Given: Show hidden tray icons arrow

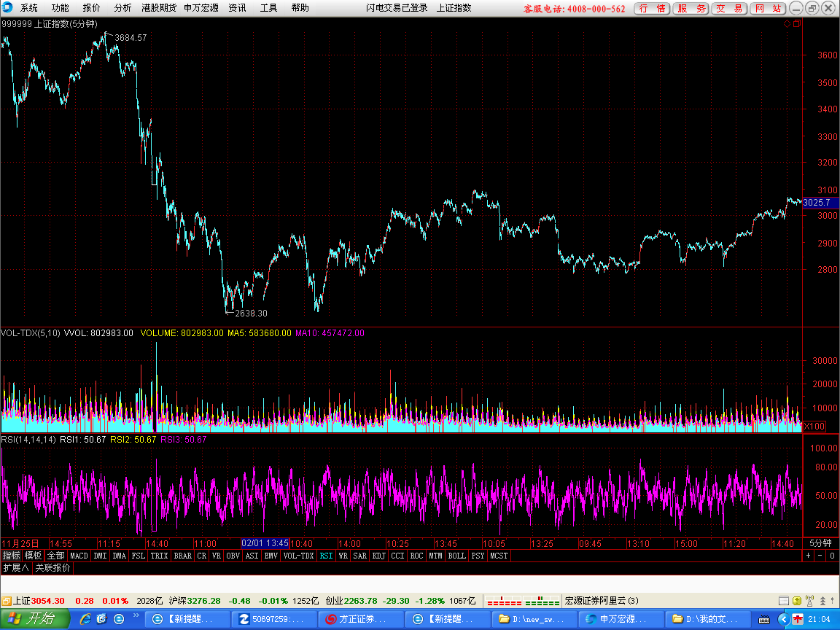Looking at the screenshot, I should point(783,619).
